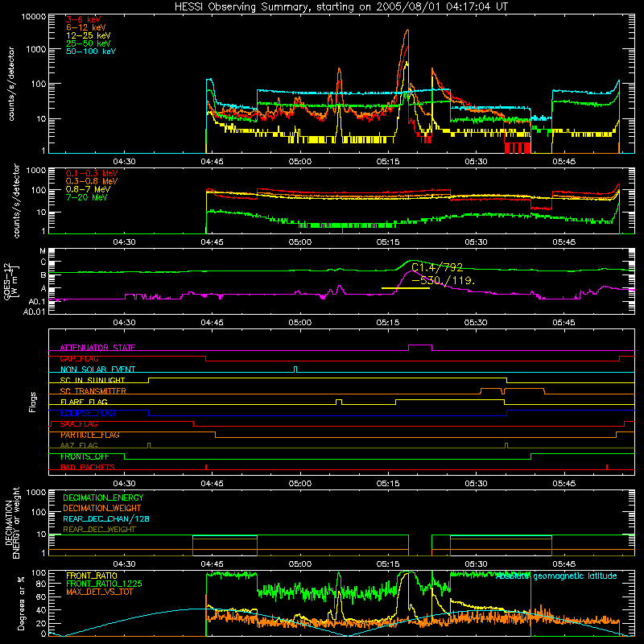Click the 05:15 tick label under GOES plot
The image size is (644, 644).
388,323
